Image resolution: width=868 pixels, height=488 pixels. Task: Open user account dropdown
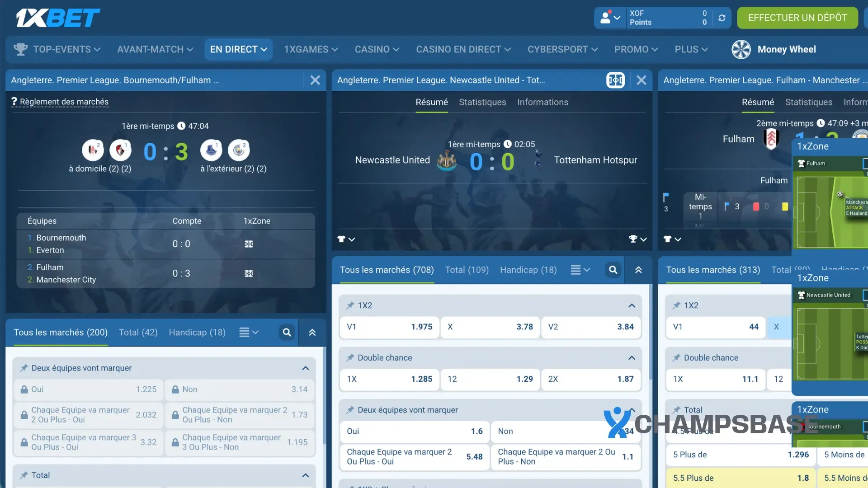click(x=610, y=18)
